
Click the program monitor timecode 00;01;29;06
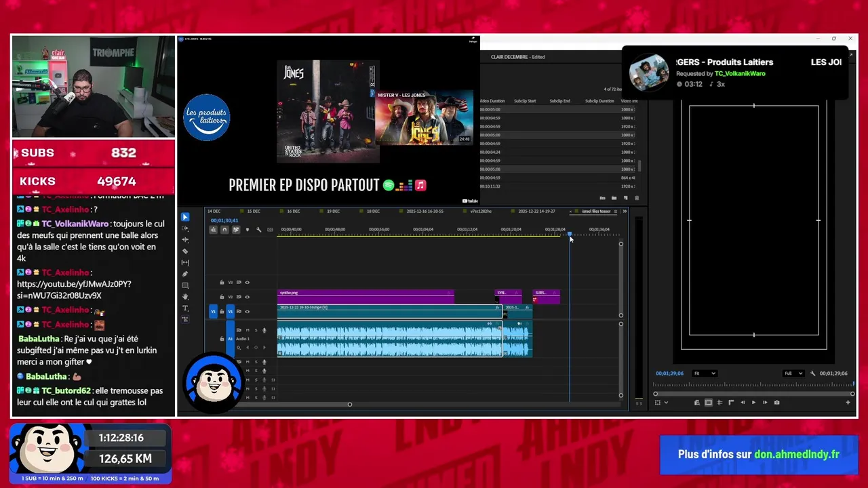[x=669, y=373]
